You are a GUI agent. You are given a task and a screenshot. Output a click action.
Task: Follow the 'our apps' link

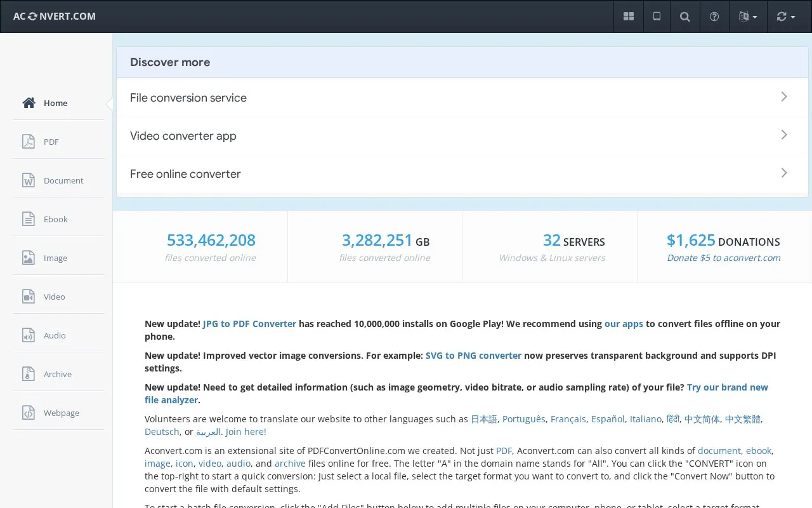click(x=624, y=324)
